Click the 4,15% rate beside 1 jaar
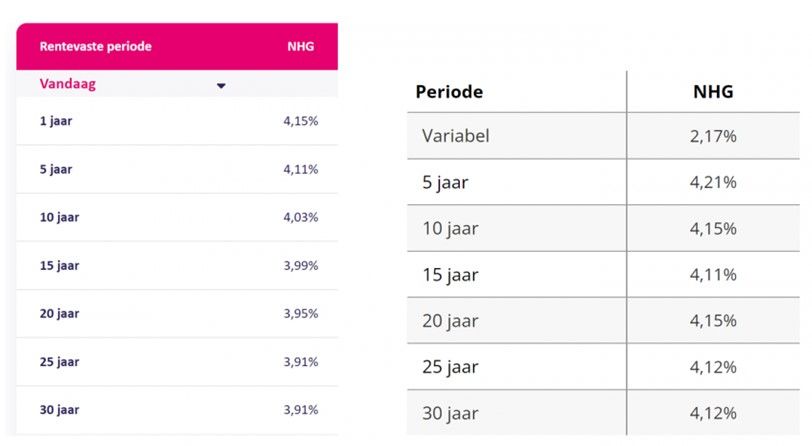Viewport: 812px width, 446px height. 300,121
